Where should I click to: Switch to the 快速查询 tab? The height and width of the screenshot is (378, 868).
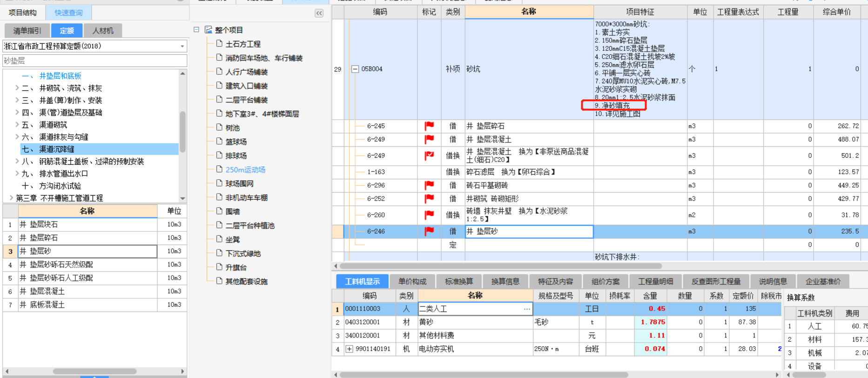(68, 13)
